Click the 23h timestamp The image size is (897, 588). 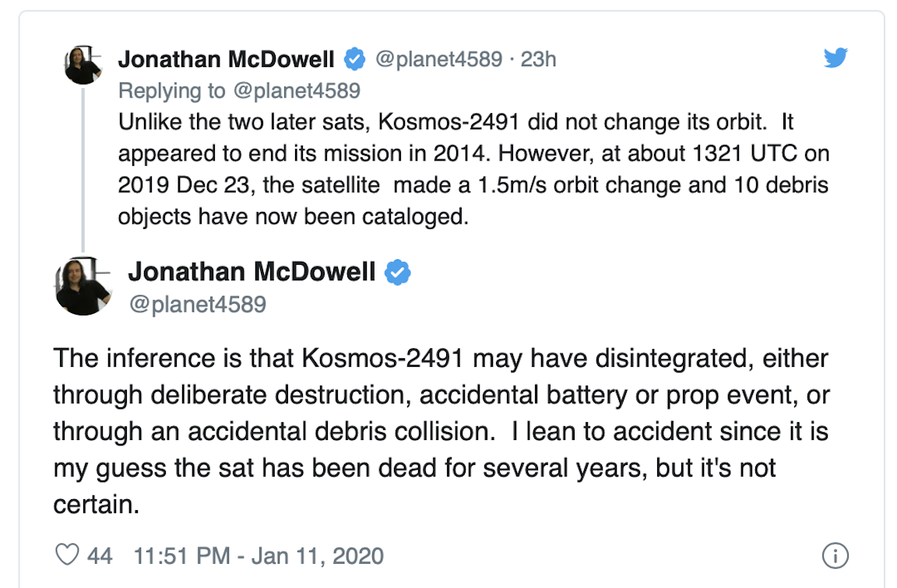point(538,59)
